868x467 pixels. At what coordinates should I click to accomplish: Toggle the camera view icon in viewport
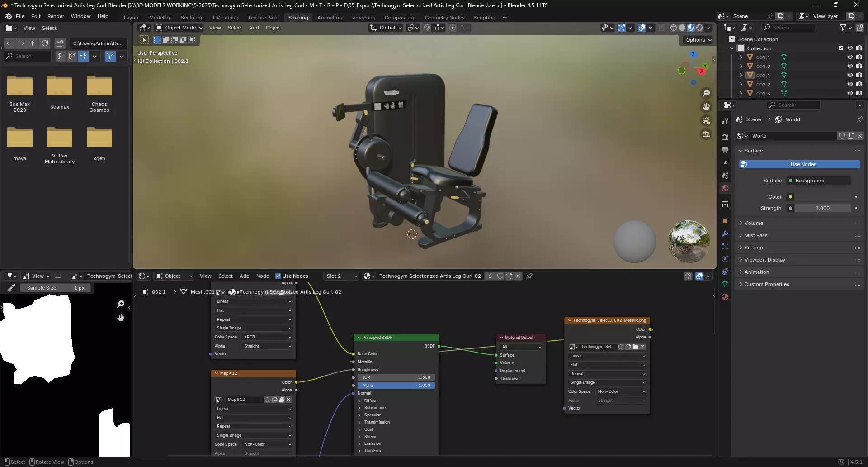[706, 120]
